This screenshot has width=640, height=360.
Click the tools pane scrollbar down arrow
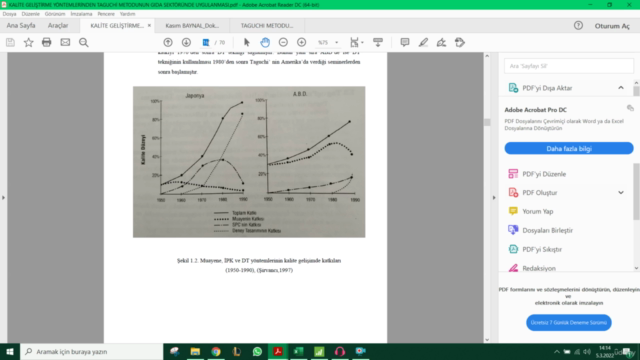point(636,268)
